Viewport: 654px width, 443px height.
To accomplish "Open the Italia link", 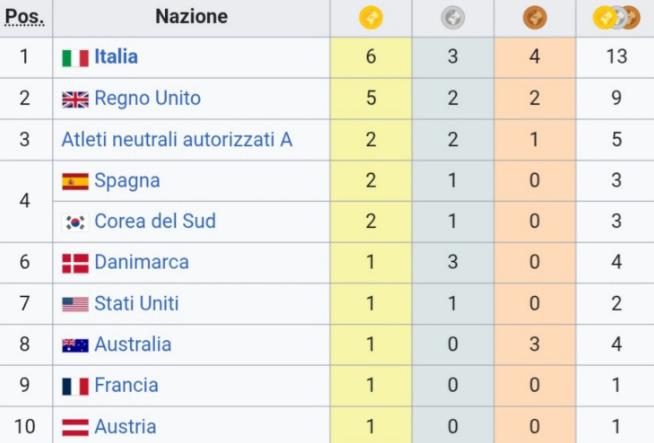I will [x=116, y=57].
